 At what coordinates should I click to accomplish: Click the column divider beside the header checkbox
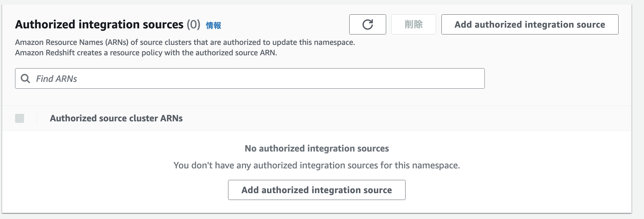(x=37, y=118)
